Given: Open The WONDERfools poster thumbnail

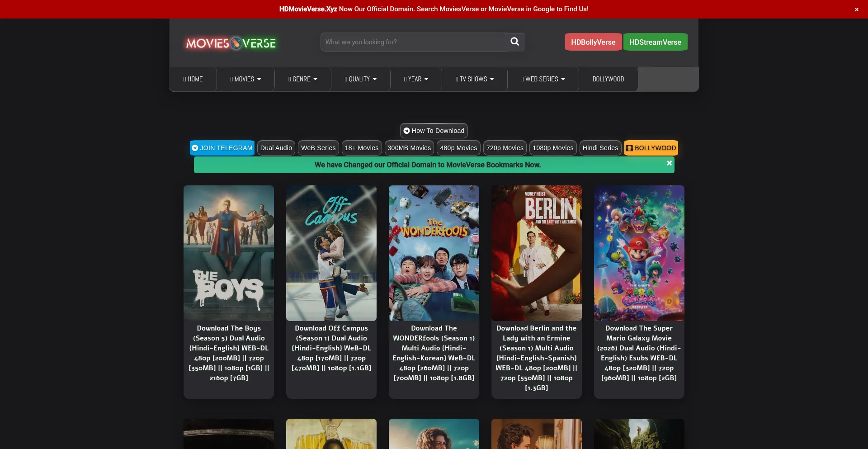Looking at the screenshot, I should coord(434,253).
